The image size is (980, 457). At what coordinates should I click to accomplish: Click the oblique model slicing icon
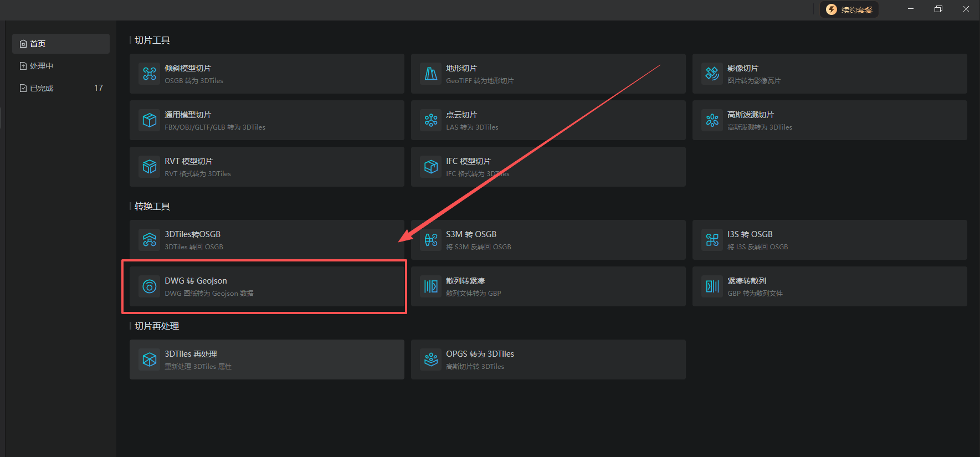150,74
